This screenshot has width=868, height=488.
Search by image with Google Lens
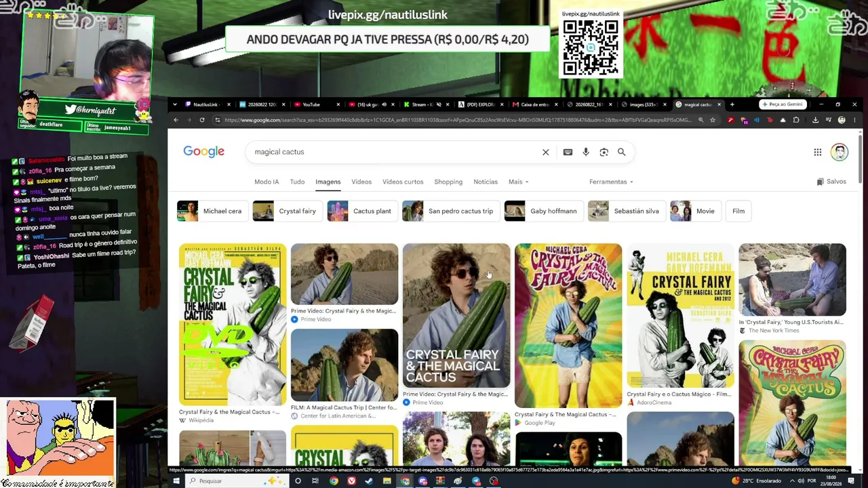[x=604, y=152]
